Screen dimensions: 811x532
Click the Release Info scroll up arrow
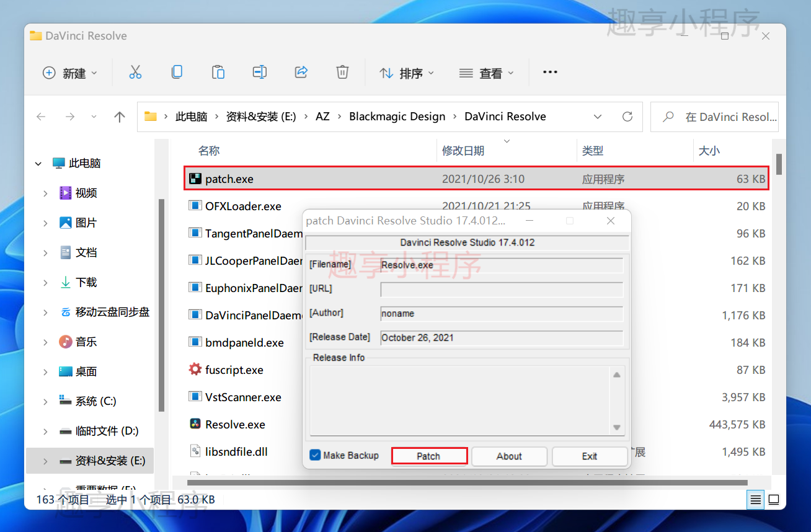tap(616, 375)
